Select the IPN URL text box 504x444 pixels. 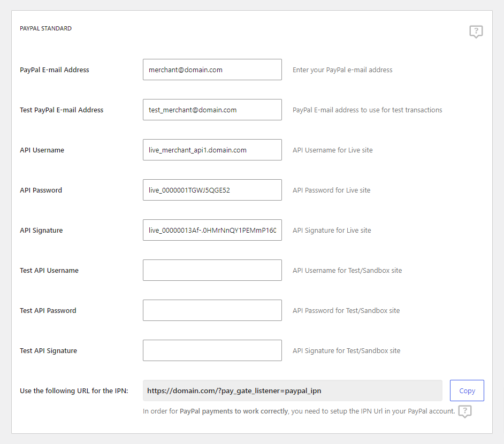293,391
